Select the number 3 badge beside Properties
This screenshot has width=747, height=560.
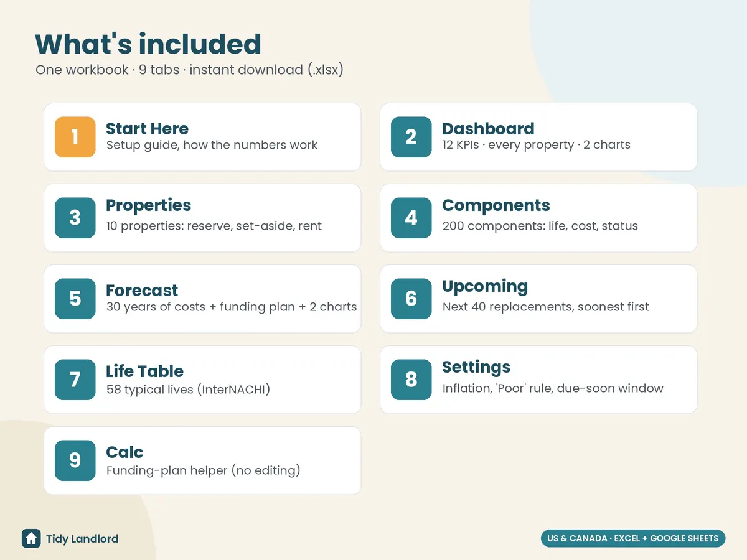(x=75, y=218)
